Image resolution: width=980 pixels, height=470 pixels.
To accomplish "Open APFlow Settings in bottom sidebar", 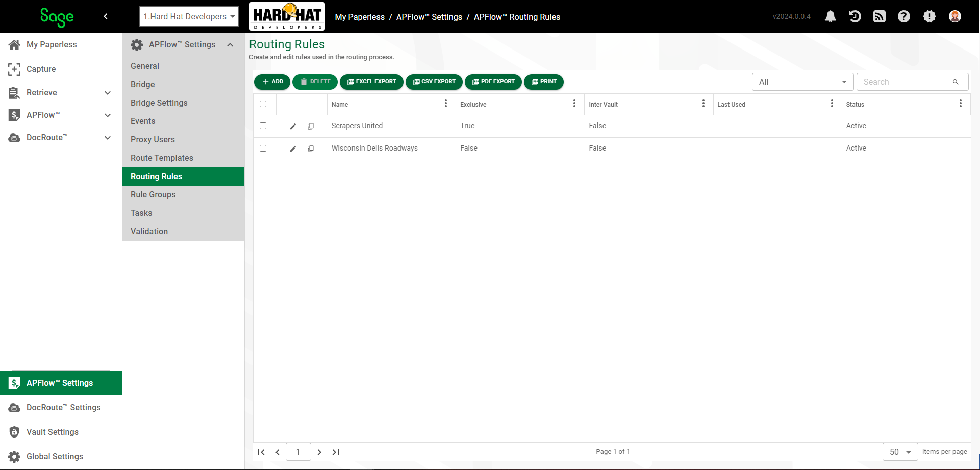I will coord(61,383).
